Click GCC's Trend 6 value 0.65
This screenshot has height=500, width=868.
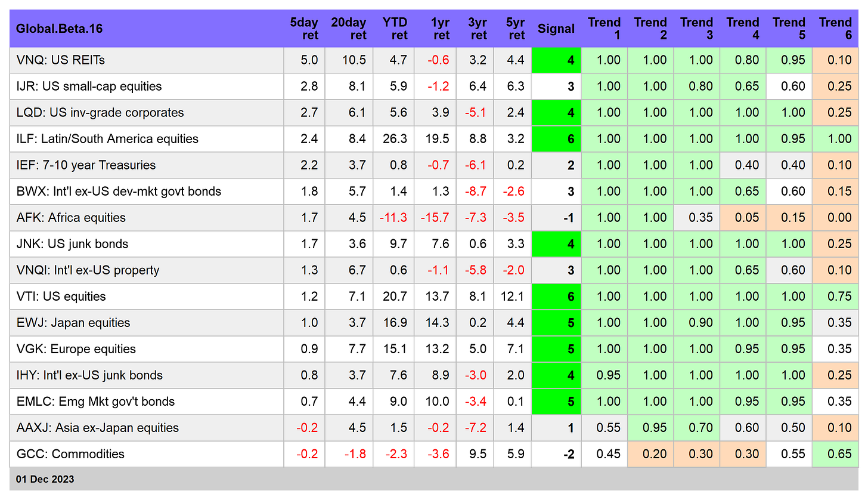(839, 454)
